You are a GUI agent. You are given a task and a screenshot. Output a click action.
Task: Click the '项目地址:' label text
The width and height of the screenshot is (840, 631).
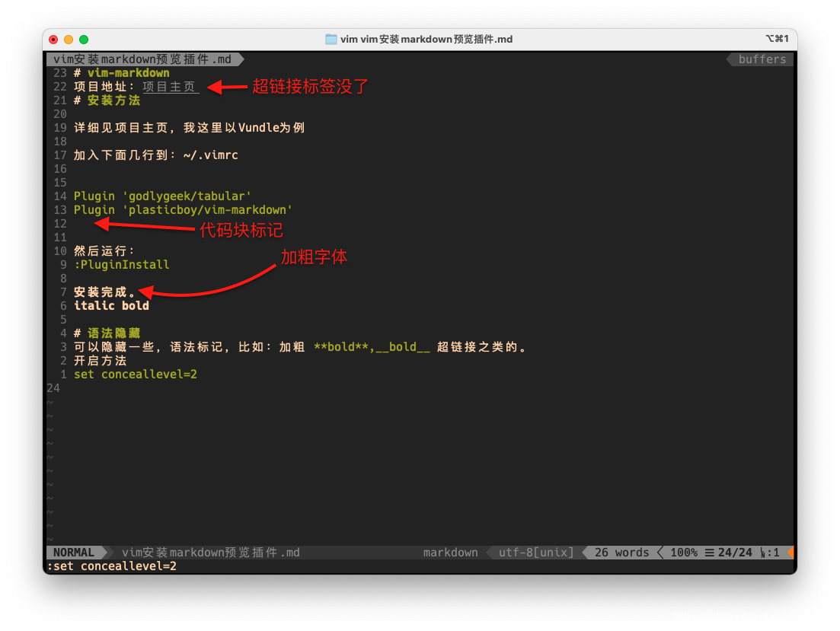(104, 87)
